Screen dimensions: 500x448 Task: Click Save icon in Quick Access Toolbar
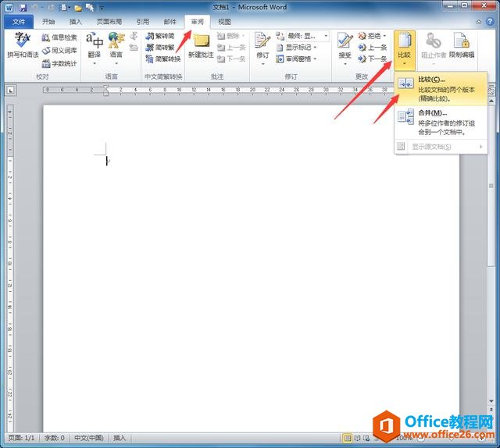pos(23,7)
